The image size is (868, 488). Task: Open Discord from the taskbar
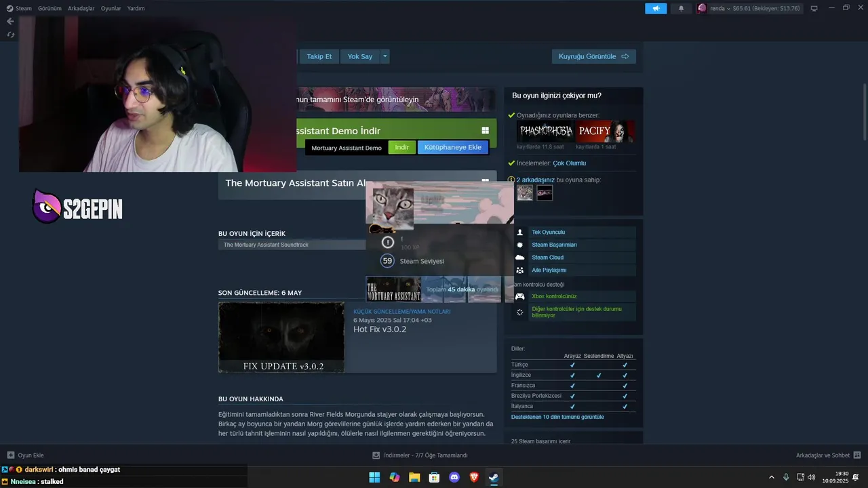tap(454, 477)
